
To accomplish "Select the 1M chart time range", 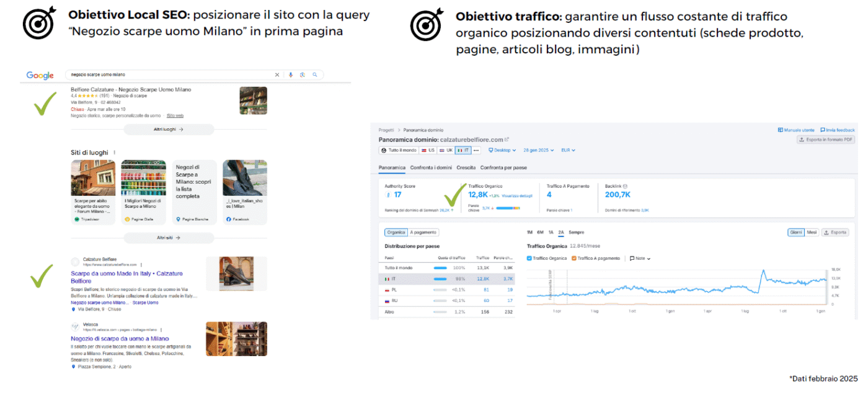I will click(529, 233).
